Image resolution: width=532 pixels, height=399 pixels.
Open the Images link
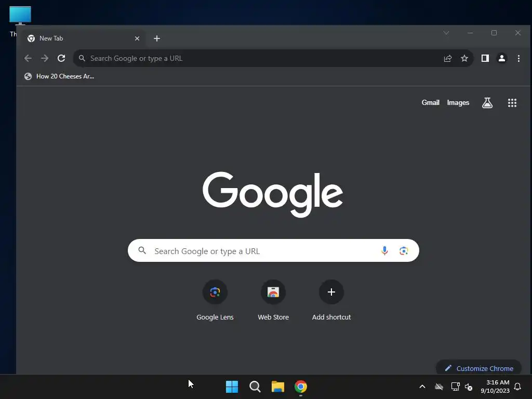pyautogui.click(x=458, y=102)
